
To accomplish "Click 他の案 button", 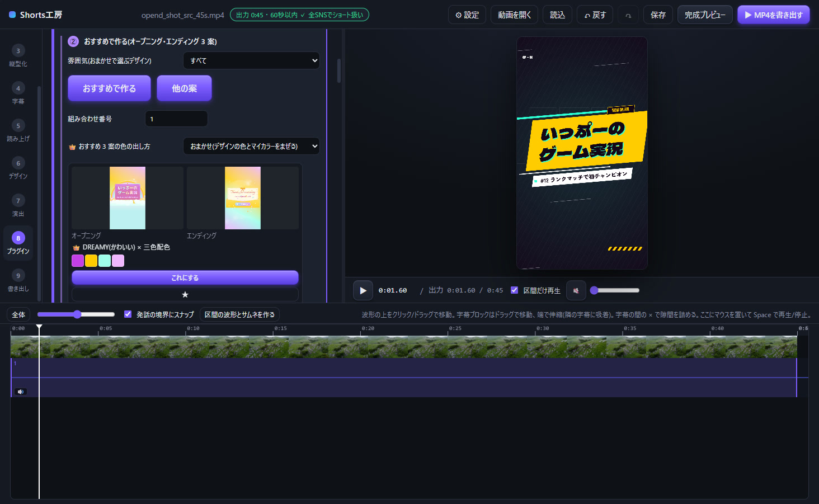I will [x=184, y=88].
